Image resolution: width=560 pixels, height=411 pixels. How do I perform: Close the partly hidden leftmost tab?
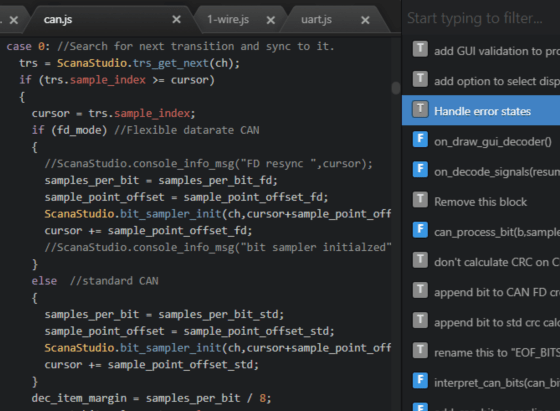pyautogui.click(x=14, y=20)
